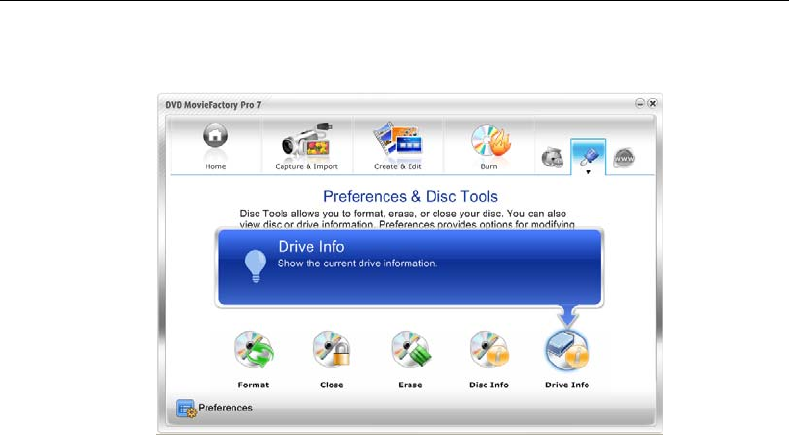Open the Burn tab
789x435 pixels.
coord(489,147)
